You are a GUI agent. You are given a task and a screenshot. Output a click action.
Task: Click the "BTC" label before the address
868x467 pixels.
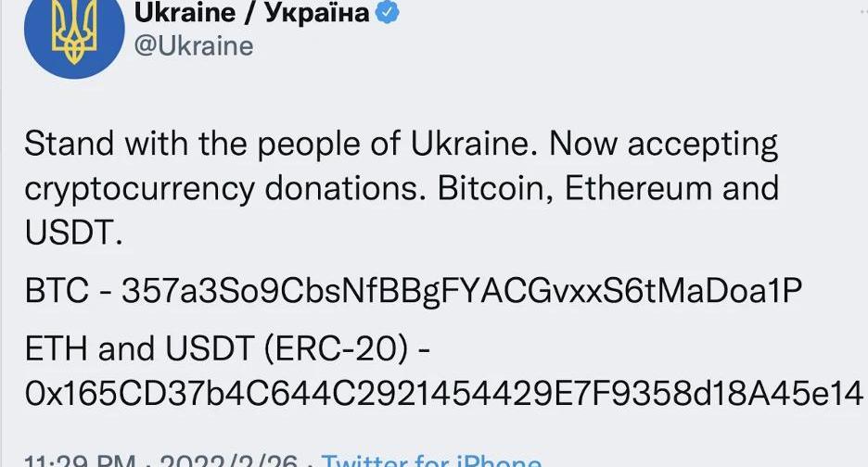click(x=56, y=290)
